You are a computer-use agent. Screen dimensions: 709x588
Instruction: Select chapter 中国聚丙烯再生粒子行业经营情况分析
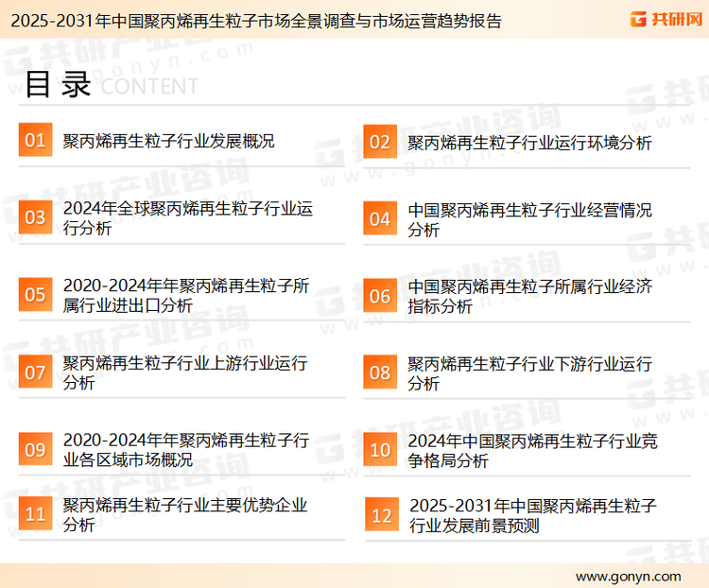(529, 220)
